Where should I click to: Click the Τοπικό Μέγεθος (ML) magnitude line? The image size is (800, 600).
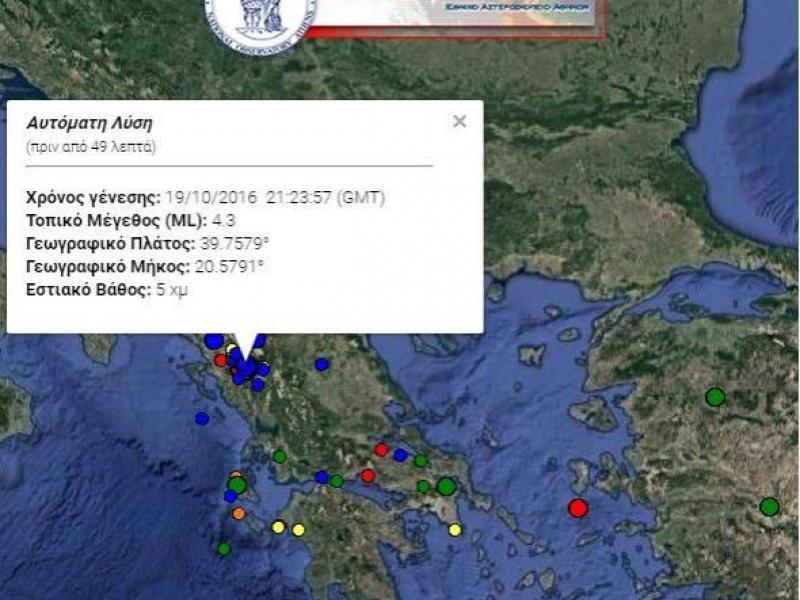tap(131, 220)
